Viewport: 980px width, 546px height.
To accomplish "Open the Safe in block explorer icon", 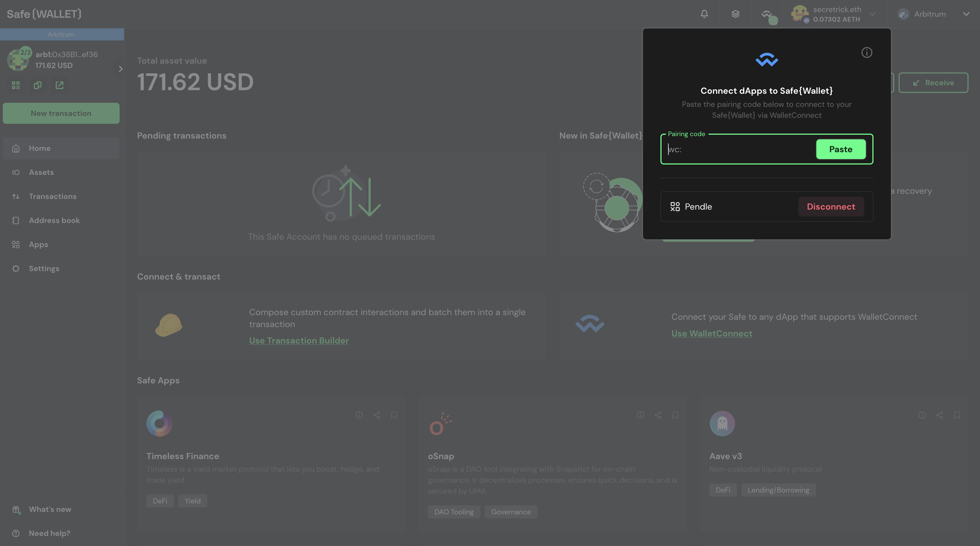I will [59, 85].
